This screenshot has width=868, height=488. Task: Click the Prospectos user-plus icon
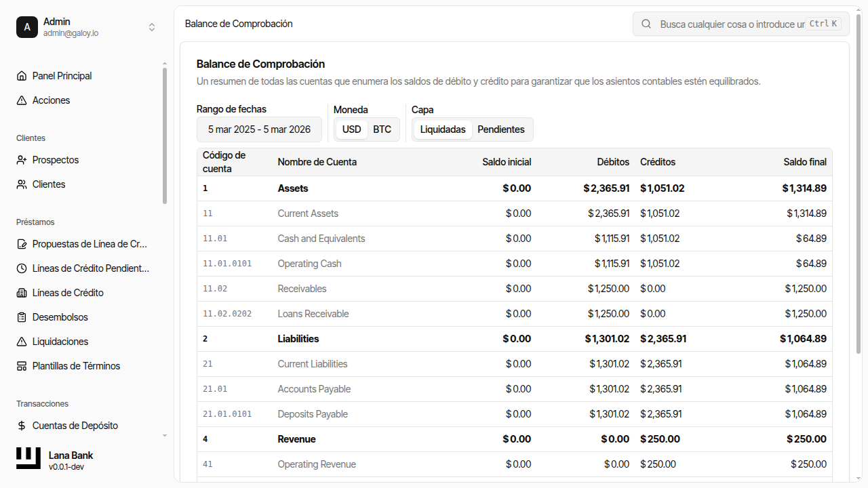point(22,160)
